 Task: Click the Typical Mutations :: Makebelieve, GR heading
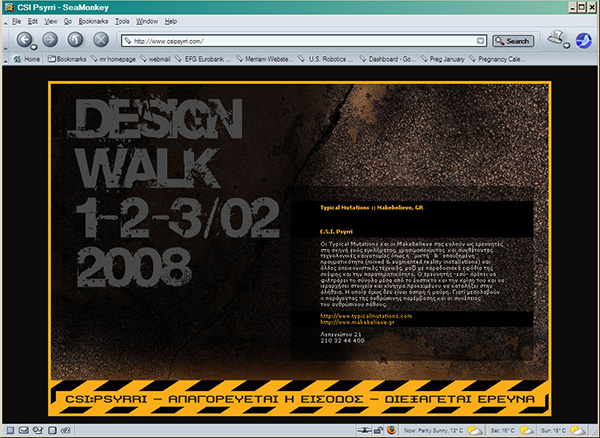pos(372,208)
